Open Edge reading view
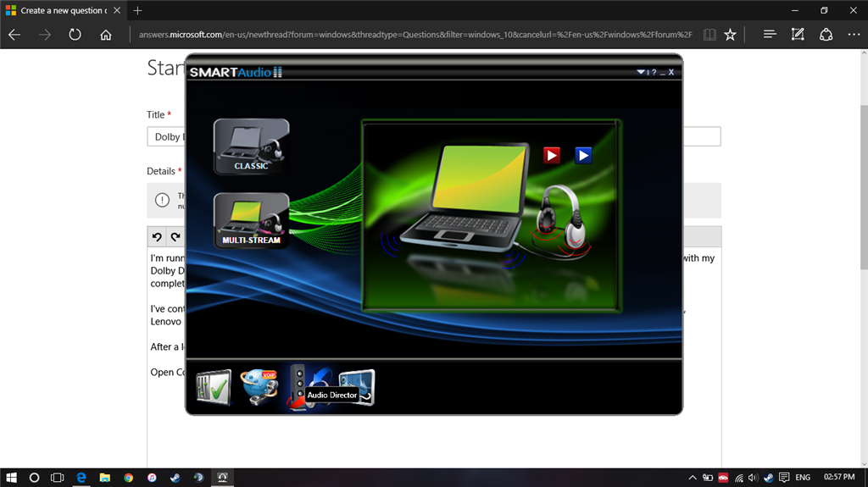The height and width of the screenshot is (487, 868). point(709,35)
